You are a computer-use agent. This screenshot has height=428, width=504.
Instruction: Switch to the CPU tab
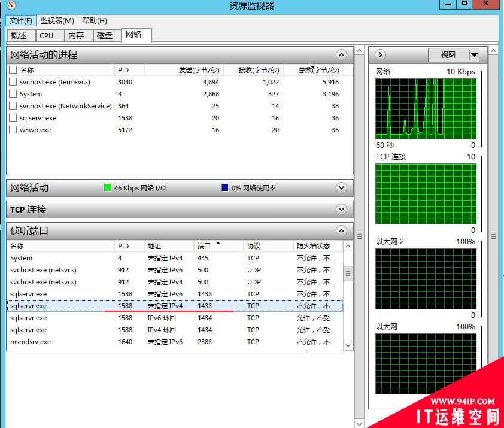tap(50, 35)
